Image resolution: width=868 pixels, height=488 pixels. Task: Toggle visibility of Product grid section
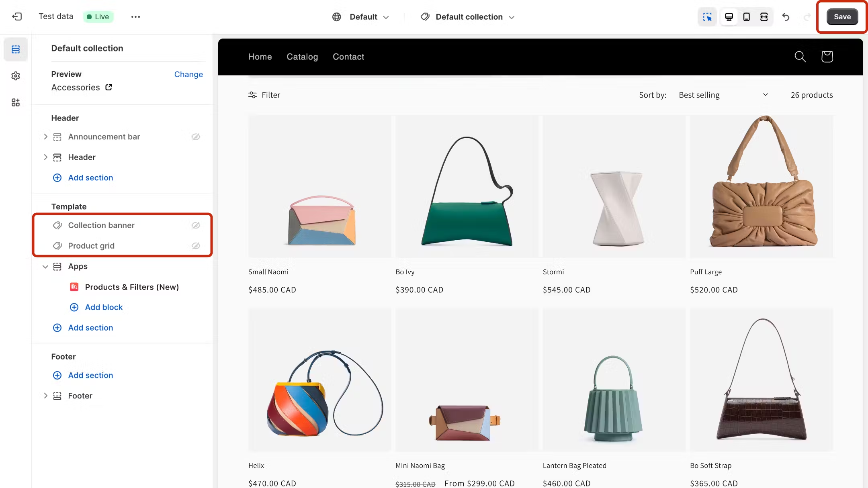196,246
